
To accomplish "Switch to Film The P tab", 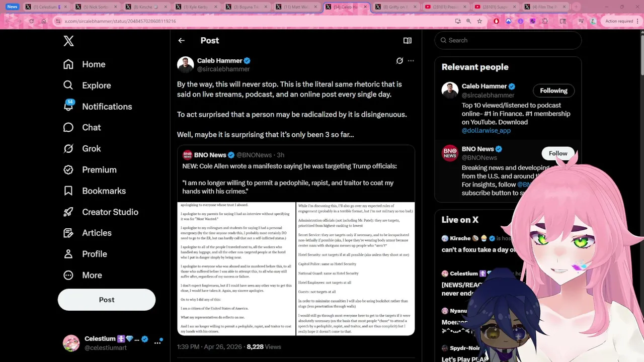I will tap(545, 7).
